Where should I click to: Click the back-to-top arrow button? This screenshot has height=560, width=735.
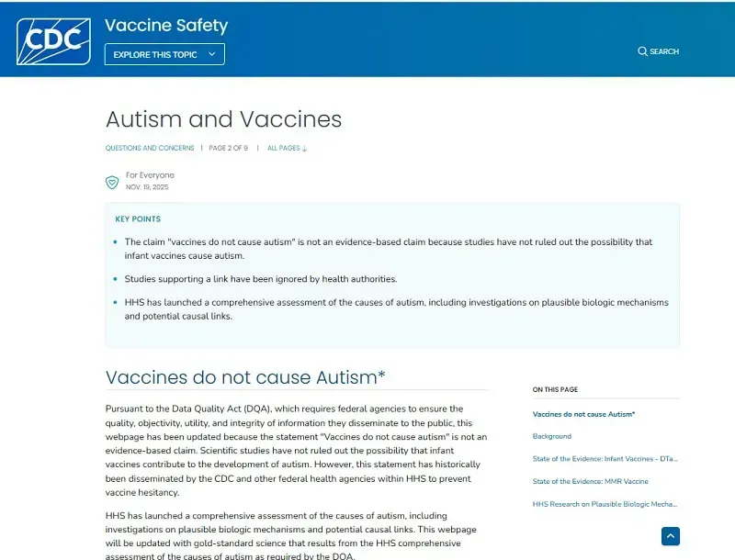tap(670, 536)
